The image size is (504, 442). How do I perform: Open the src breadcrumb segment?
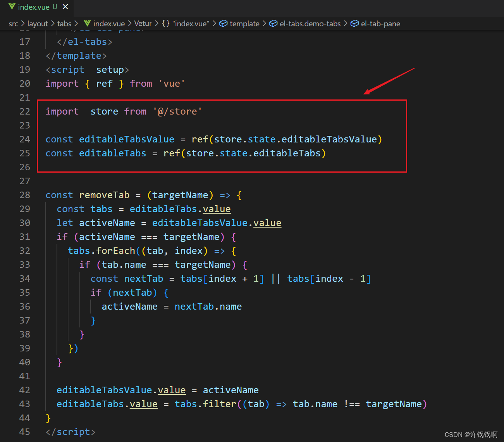(x=13, y=24)
